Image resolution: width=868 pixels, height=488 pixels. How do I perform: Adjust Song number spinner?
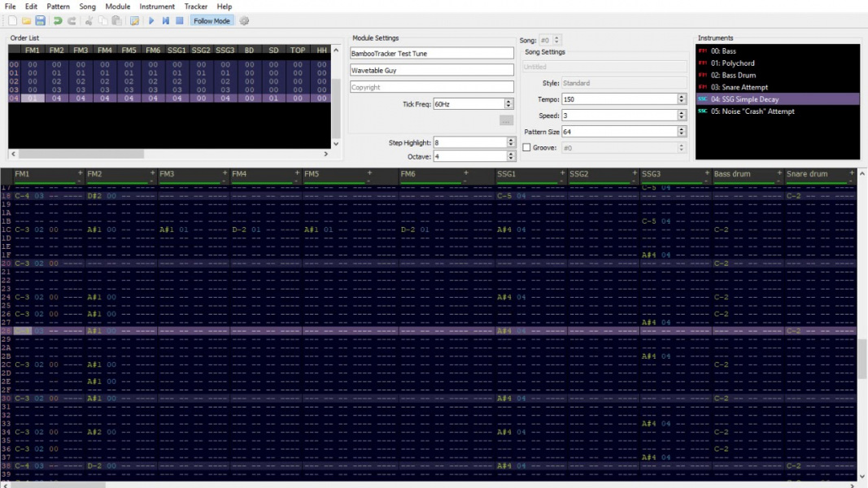556,40
